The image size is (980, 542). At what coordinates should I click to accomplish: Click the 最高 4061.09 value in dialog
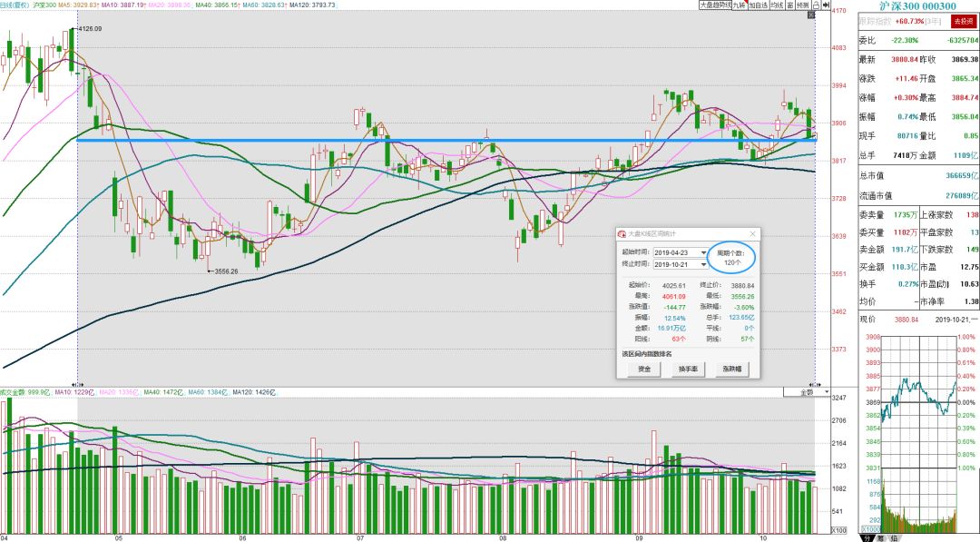click(x=673, y=296)
